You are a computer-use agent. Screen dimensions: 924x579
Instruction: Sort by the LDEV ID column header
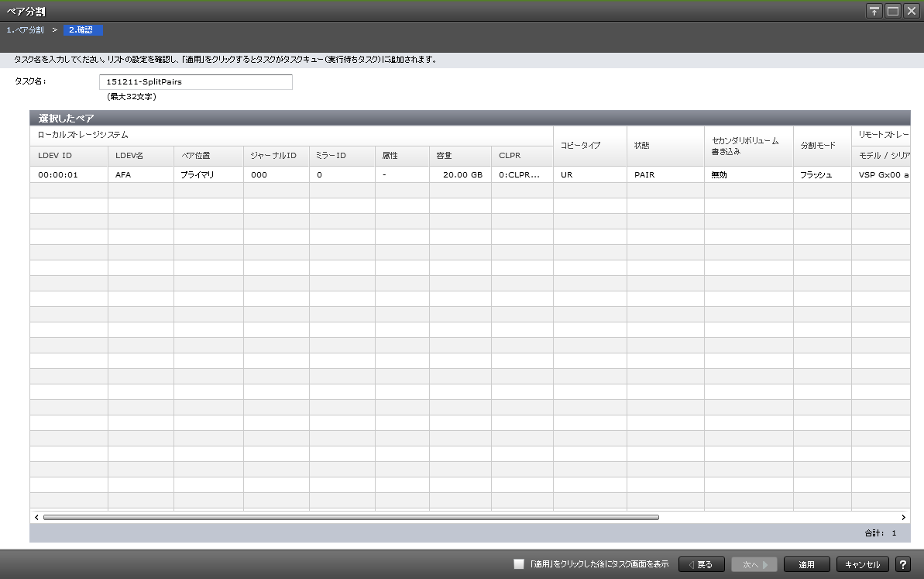[x=68, y=156]
